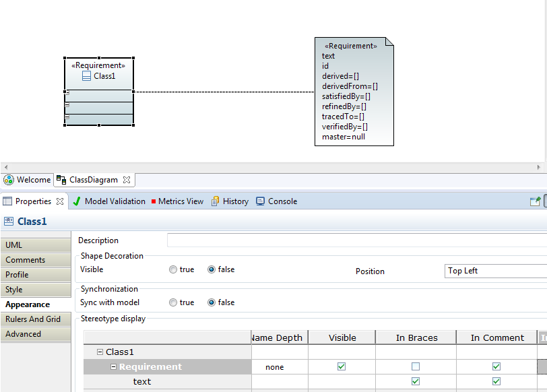Close the ClassDiagram tab

[x=127, y=180]
